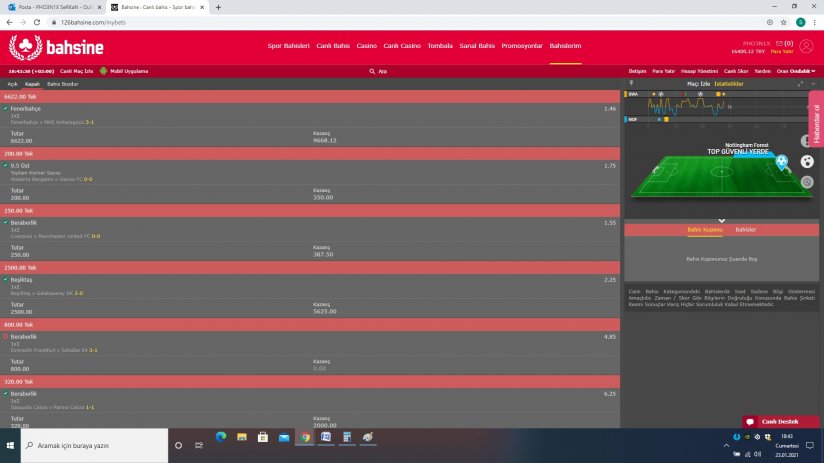Click Windows taskbar search box
Image resolution: width=824 pixels, height=463 pixels.
[95, 445]
